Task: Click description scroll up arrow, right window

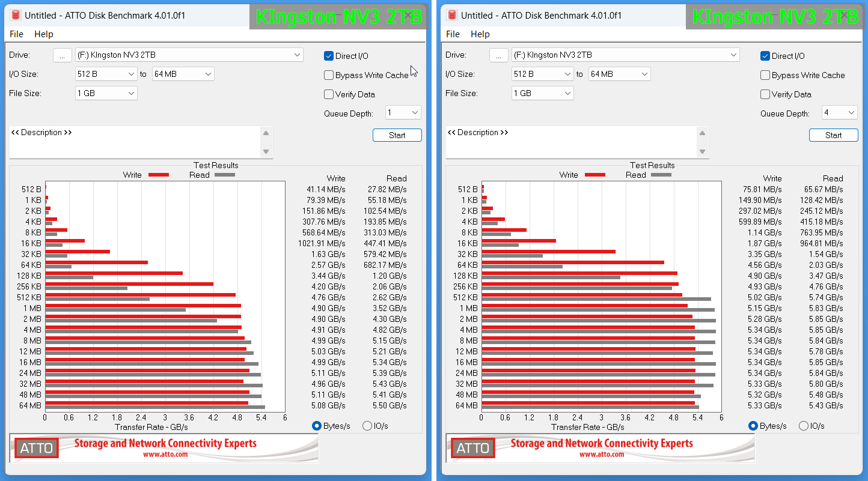Action: (703, 133)
